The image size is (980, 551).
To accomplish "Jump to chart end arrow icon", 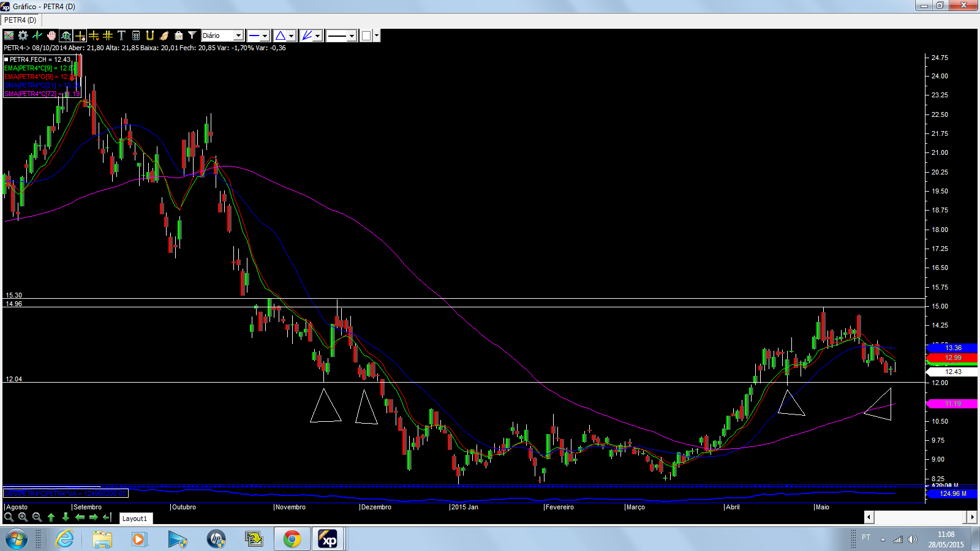I will (x=107, y=517).
